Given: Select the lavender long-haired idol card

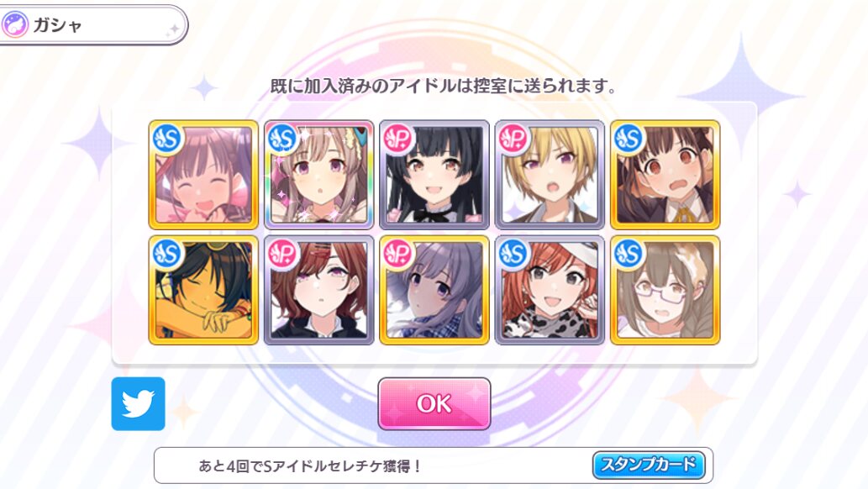Looking at the screenshot, I should [434, 290].
